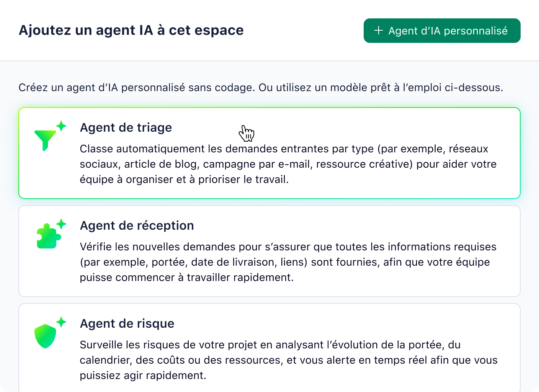
Task: Click the Ajoutez un agent IA heading
Action: (x=131, y=30)
